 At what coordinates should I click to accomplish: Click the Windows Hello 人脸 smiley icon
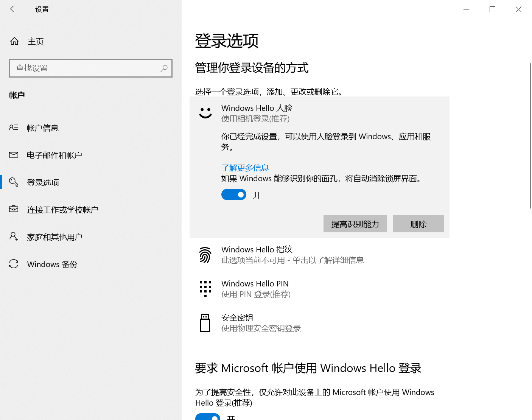point(205,113)
